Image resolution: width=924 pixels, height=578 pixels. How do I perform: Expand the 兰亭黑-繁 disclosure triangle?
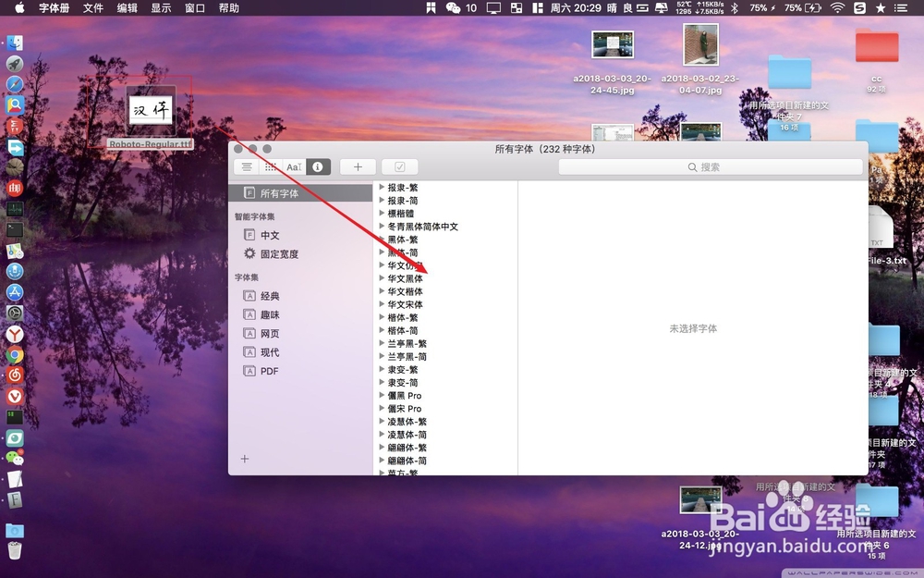click(381, 343)
